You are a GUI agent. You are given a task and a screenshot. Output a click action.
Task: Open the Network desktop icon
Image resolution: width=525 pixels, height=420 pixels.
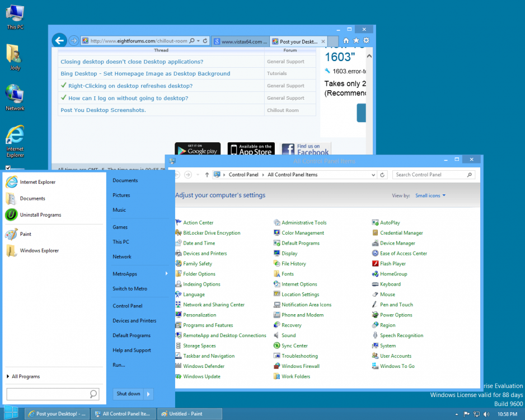15,97
